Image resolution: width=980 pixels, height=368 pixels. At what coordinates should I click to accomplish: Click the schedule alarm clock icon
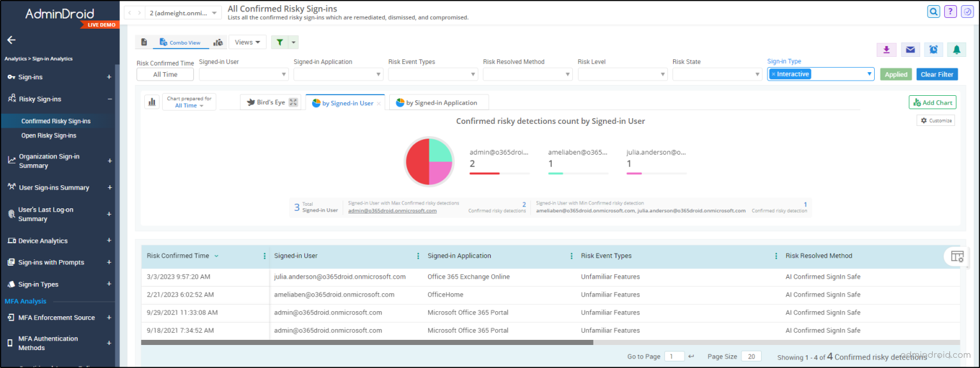(933, 50)
